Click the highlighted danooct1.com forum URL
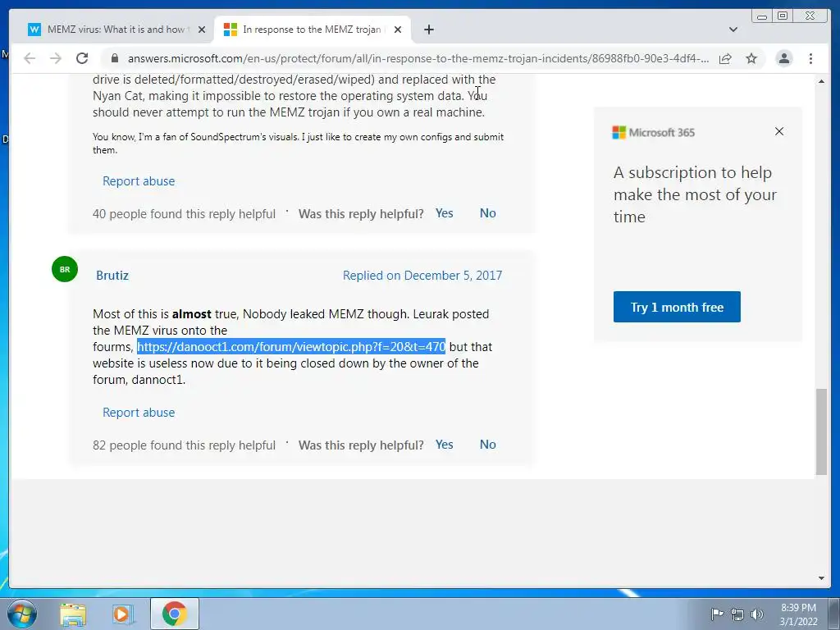 pyautogui.click(x=291, y=347)
